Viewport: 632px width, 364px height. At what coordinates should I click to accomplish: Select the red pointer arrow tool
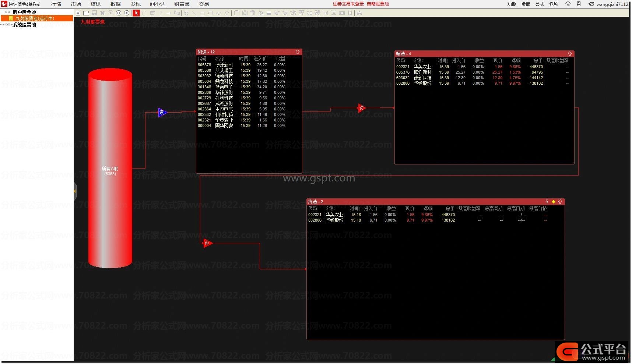click(x=136, y=13)
